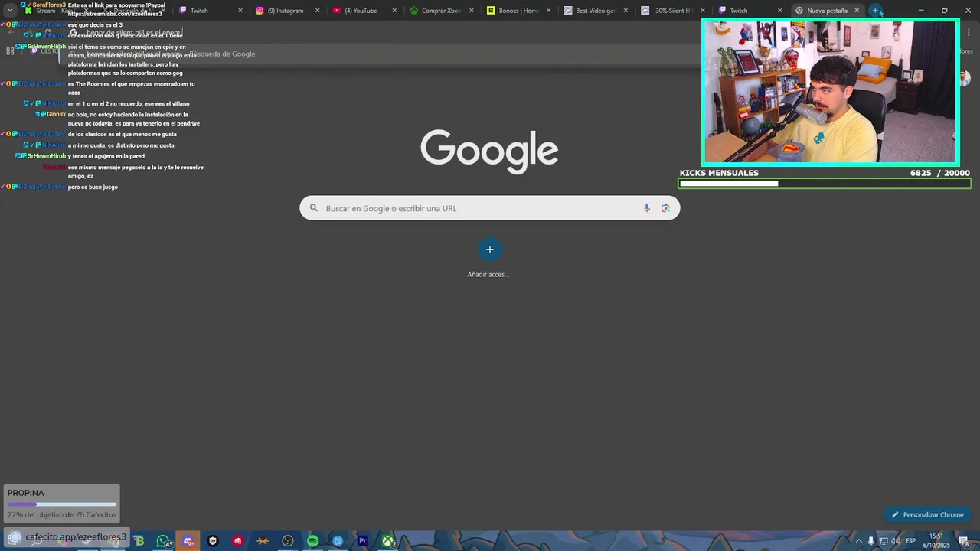Image resolution: width=980 pixels, height=551 pixels.
Task: Close the Bonoxs tab
Action: pos(548,11)
